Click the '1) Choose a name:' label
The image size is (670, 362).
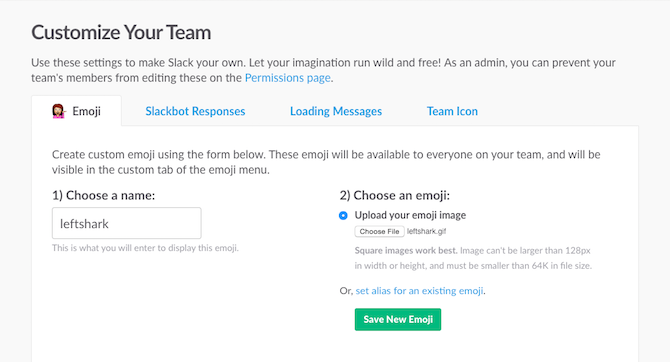pyautogui.click(x=103, y=195)
